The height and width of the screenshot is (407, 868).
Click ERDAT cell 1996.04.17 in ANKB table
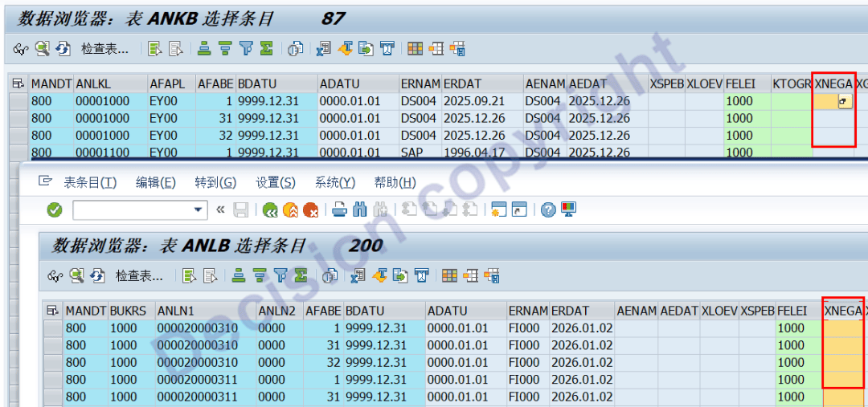point(482,152)
